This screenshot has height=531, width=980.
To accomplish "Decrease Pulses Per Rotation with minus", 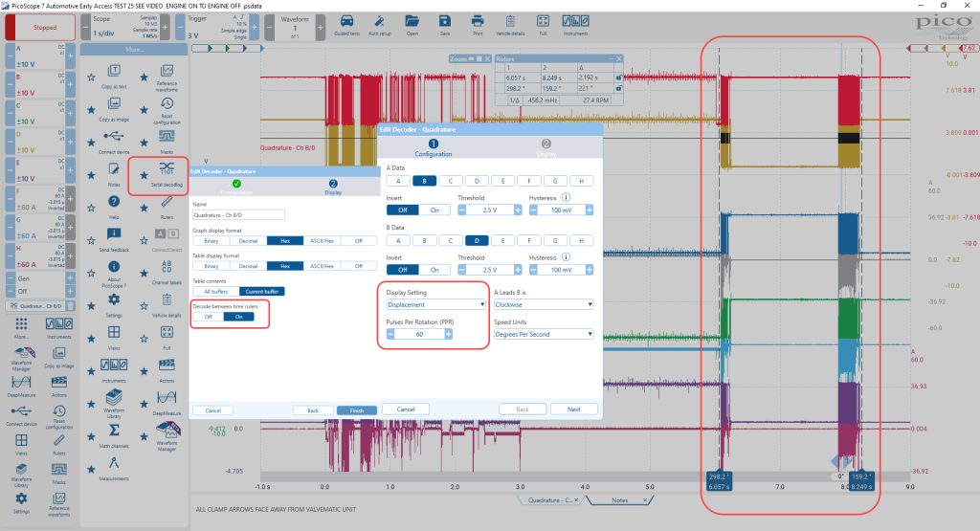I will coord(390,334).
